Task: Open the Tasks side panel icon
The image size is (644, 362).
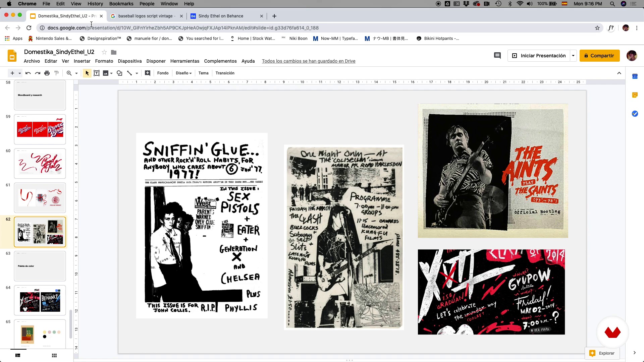Action: coord(635,114)
